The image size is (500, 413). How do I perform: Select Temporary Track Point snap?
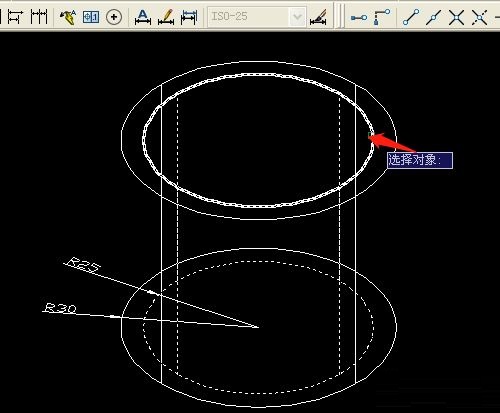coord(359,17)
